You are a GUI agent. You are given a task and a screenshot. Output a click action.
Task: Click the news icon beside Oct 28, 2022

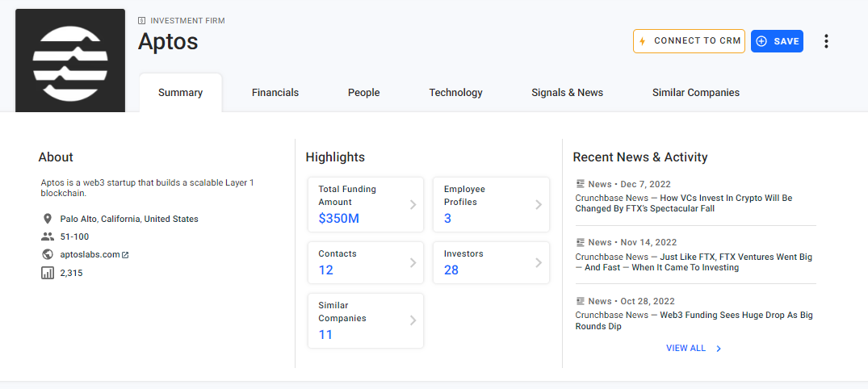(x=580, y=301)
